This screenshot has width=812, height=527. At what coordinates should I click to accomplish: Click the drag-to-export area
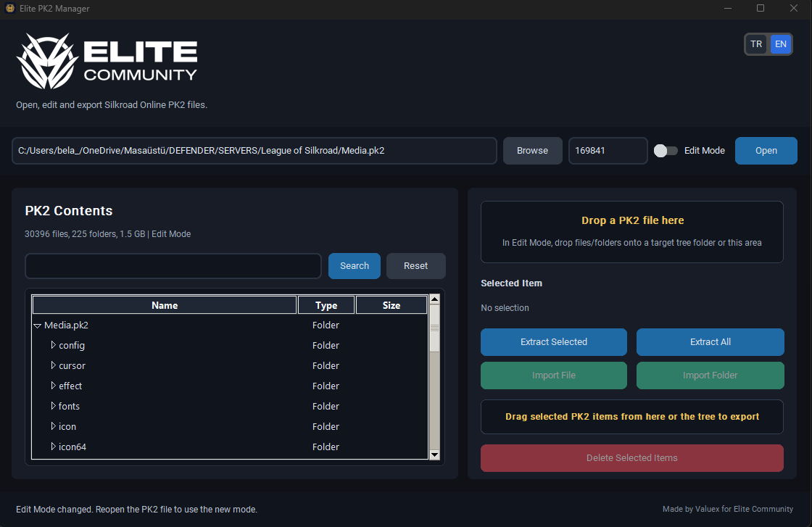(631, 417)
